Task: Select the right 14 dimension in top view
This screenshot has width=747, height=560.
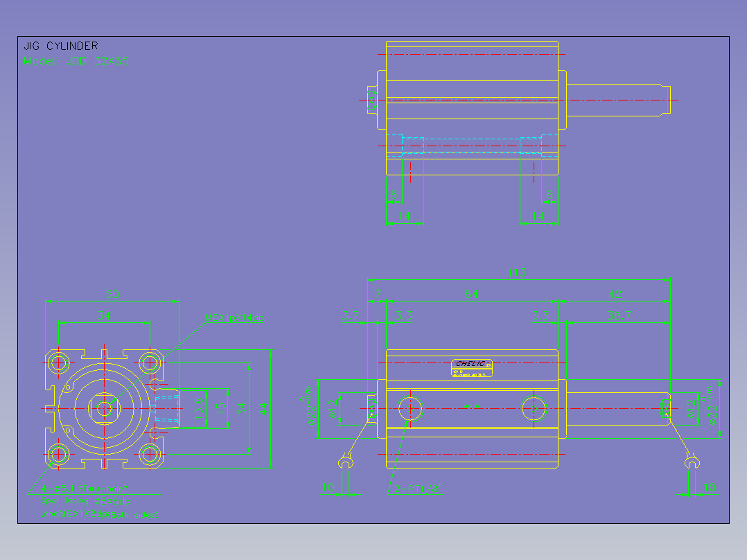Action: point(538,216)
